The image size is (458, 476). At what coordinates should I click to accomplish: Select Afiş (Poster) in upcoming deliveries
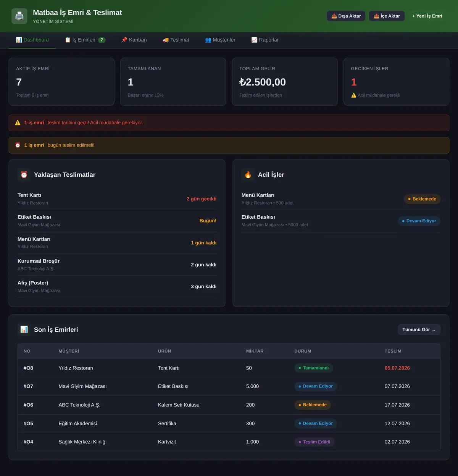(117, 287)
